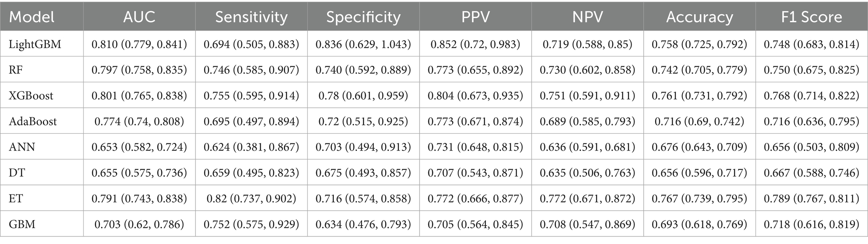
Task: Select the Sensitivity column header
Action: 251,17
